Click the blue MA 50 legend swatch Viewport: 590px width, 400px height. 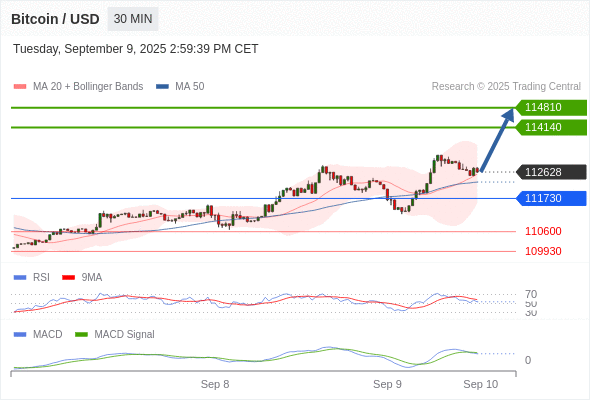tap(162, 87)
